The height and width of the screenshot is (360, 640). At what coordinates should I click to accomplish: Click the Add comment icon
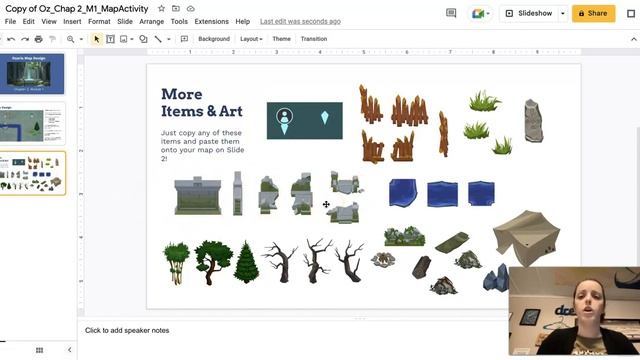(184, 39)
